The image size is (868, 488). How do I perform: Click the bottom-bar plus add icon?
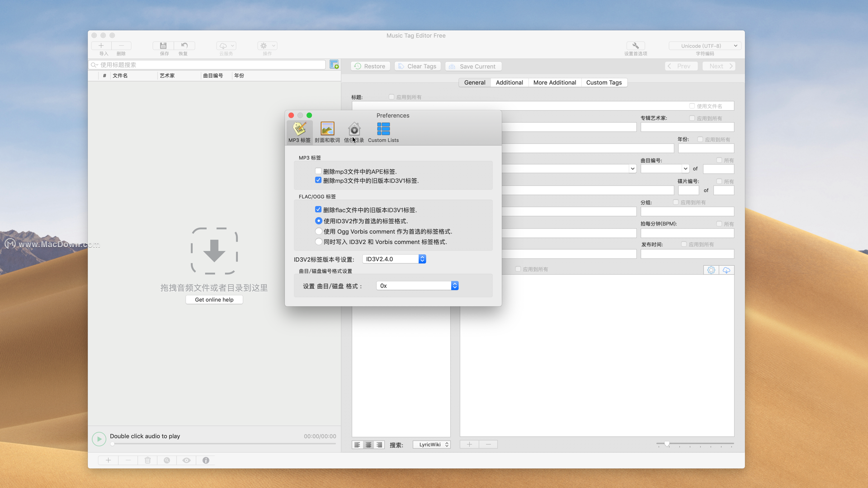point(108,460)
